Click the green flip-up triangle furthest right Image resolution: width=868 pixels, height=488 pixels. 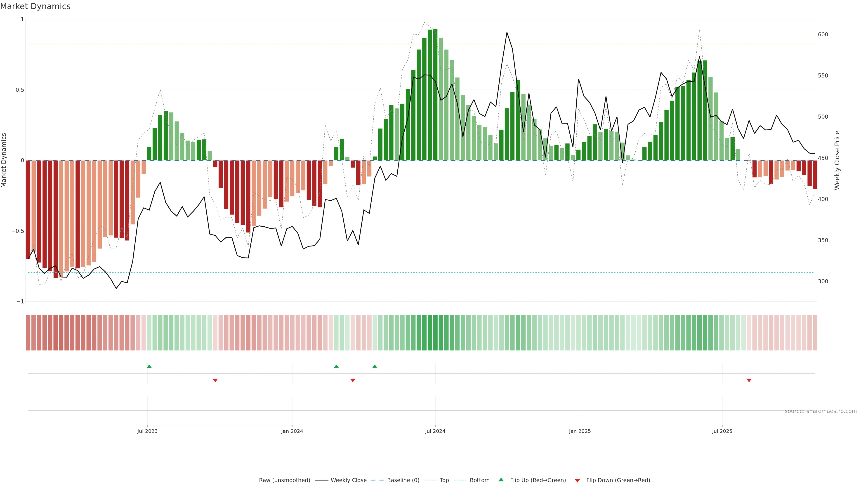tap(375, 366)
